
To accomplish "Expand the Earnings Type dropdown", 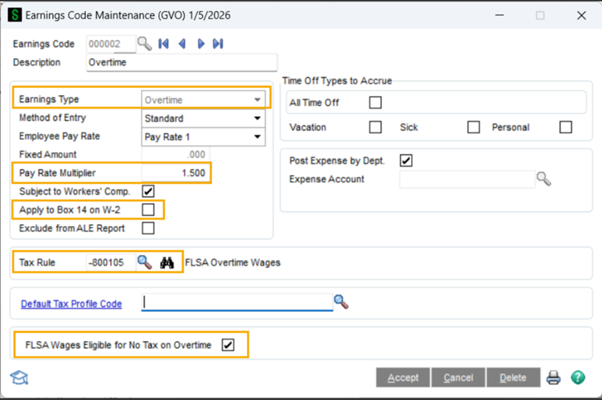I will 258,100.
